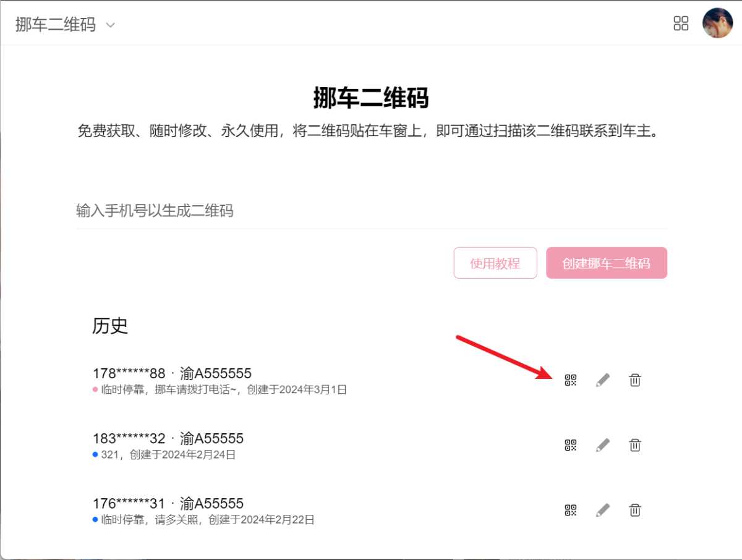This screenshot has width=742, height=560.
Task: Show QR code for 178******88 entry
Action: click(570, 380)
